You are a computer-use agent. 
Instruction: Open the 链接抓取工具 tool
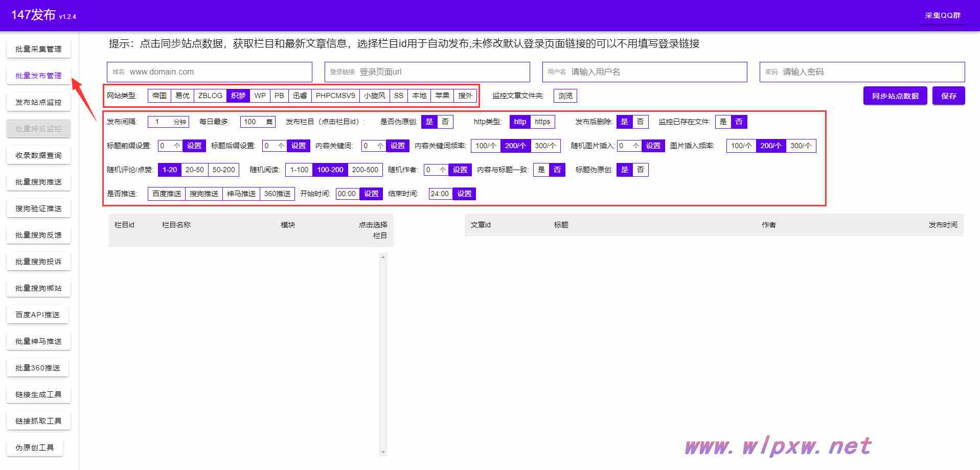tap(38, 421)
